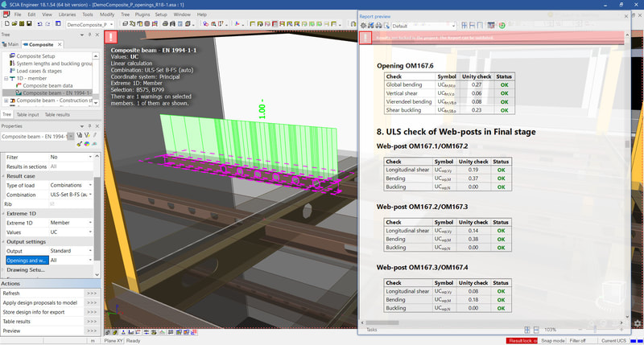644x345 pixels.
Task: Toggle the Rib checkbox
Action: pos(52,204)
